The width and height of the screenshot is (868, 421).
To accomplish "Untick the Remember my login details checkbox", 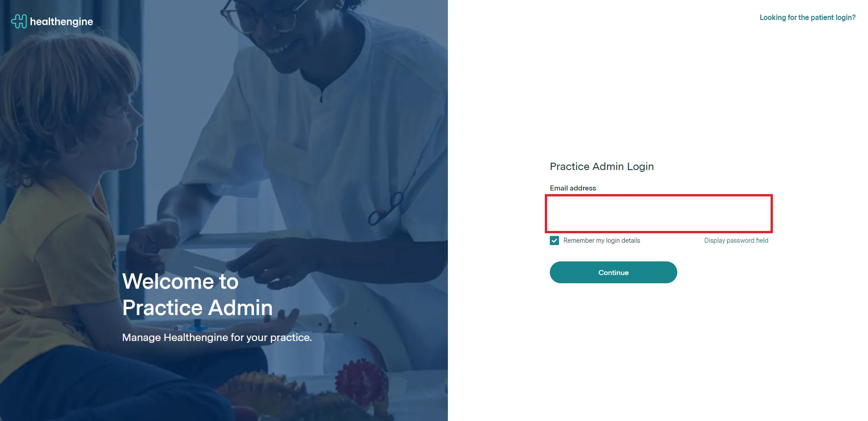I will [x=554, y=241].
